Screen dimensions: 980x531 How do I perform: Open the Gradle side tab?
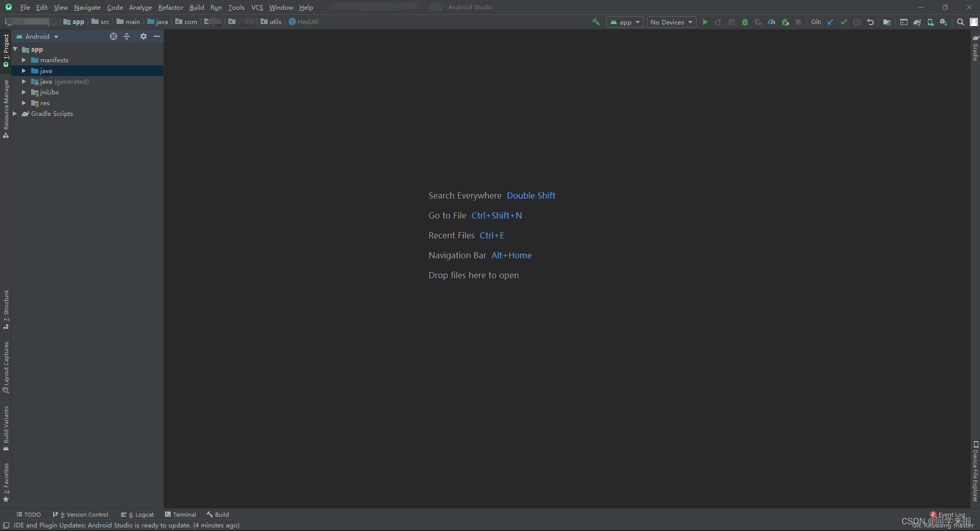point(975,47)
